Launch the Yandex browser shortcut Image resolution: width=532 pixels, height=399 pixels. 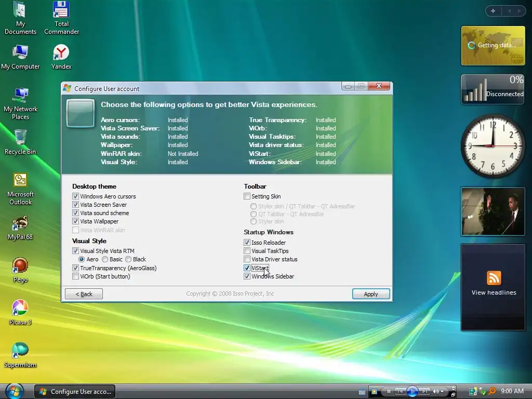[x=61, y=57]
